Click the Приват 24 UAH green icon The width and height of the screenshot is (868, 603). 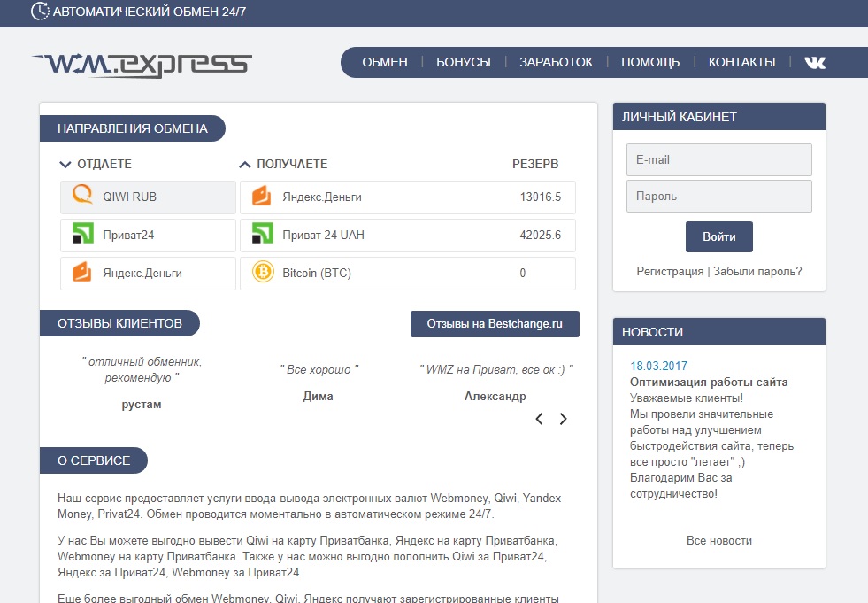pos(263,233)
